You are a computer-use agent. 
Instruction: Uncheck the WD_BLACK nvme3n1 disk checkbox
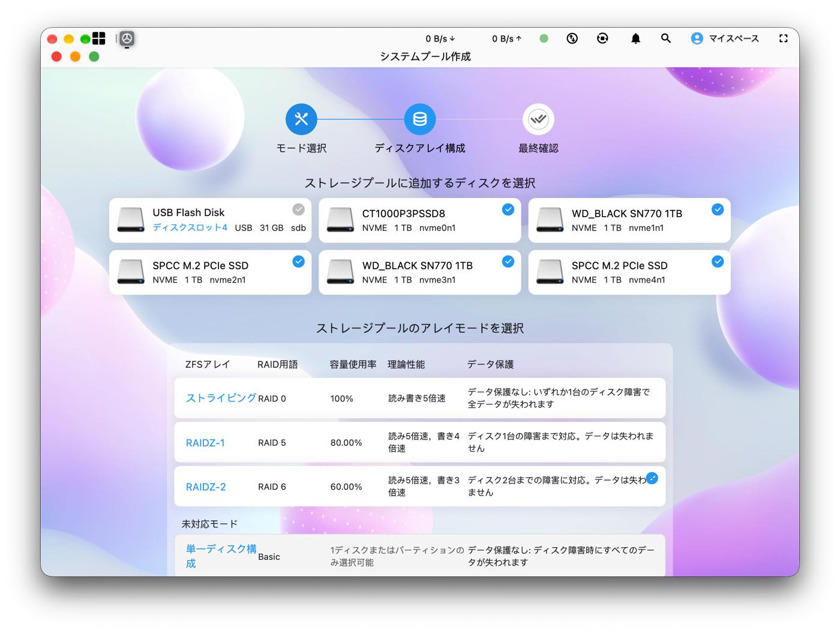[508, 262]
